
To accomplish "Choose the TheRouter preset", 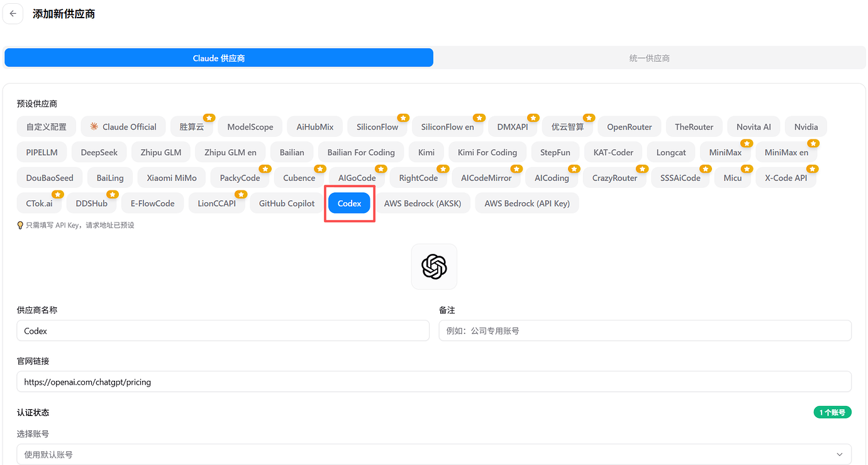I will click(x=694, y=126).
